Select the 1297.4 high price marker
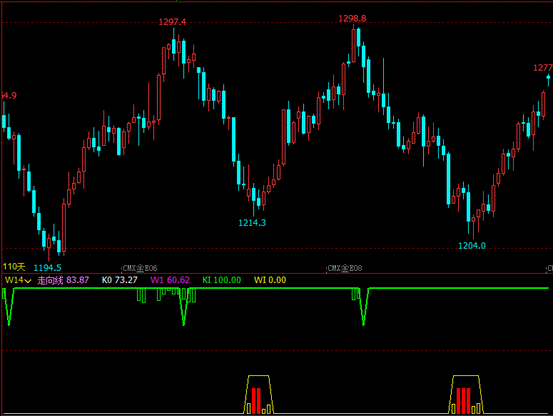 (172, 22)
